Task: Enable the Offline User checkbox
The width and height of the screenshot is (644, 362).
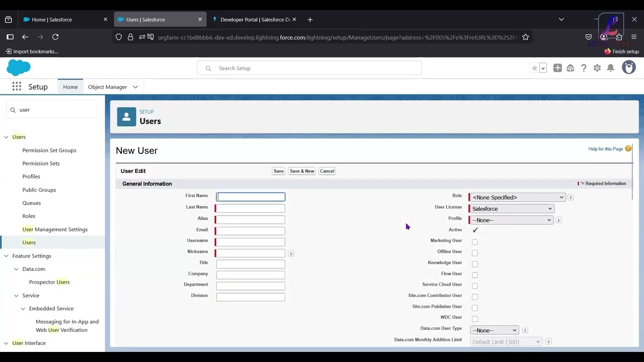Action: [475, 253]
